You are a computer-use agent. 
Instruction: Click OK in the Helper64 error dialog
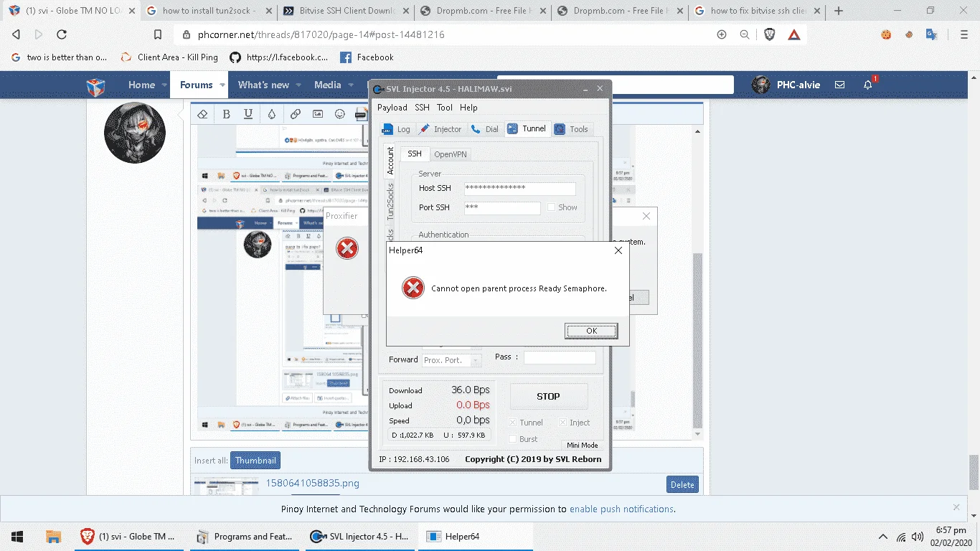(591, 331)
